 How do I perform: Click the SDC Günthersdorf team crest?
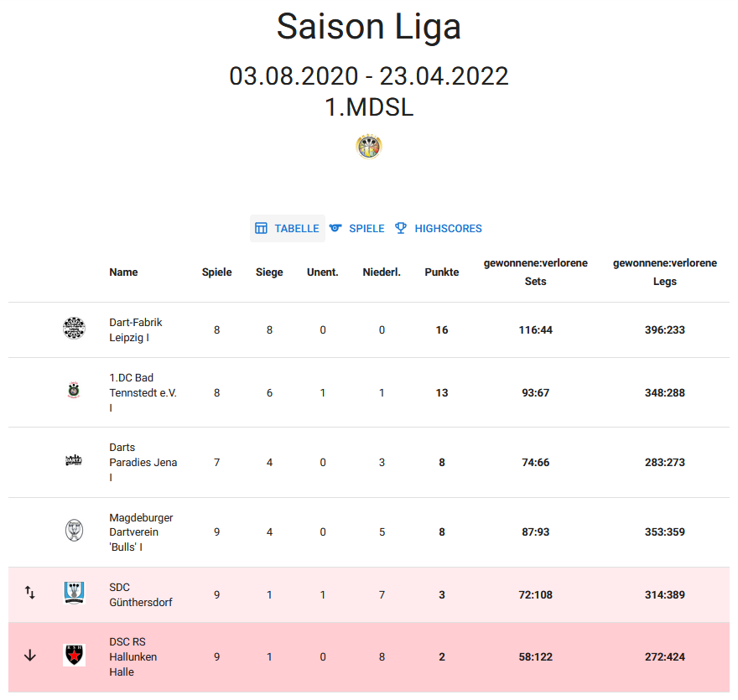(74, 593)
